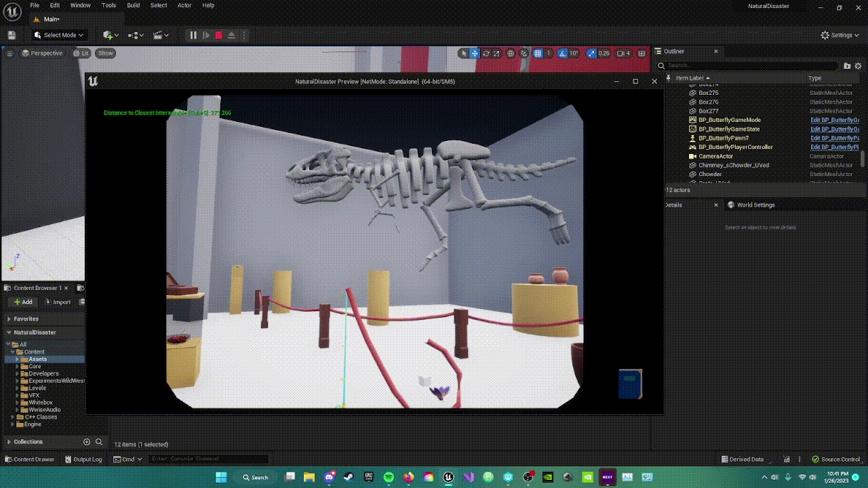Expand the Engine folder

pos(14,424)
